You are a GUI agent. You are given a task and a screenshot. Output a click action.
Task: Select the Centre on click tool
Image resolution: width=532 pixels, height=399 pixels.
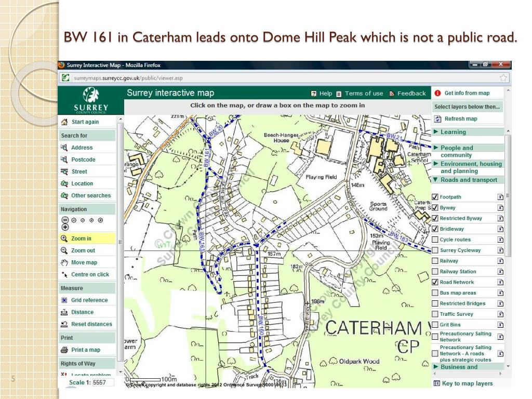[x=64, y=274]
